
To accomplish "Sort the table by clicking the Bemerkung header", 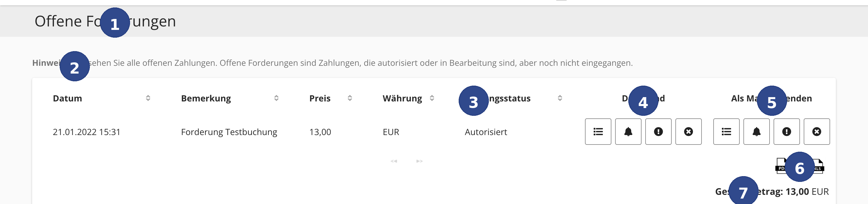I will coord(206,99).
